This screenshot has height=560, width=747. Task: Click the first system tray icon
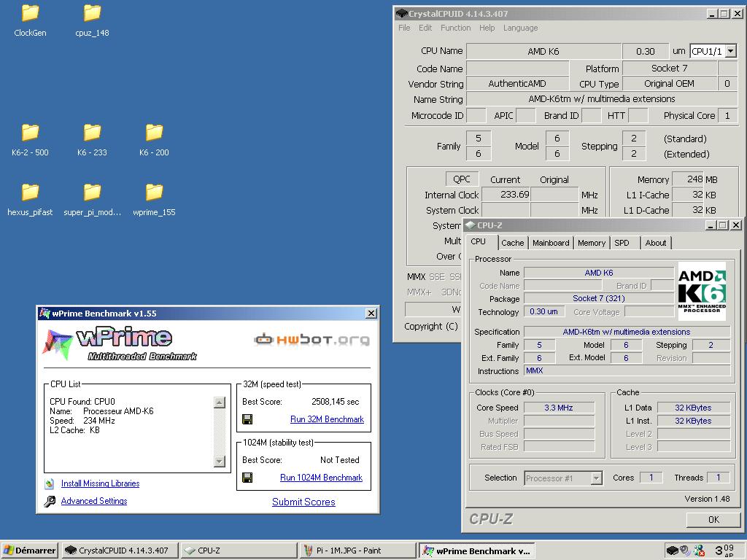tap(672, 551)
